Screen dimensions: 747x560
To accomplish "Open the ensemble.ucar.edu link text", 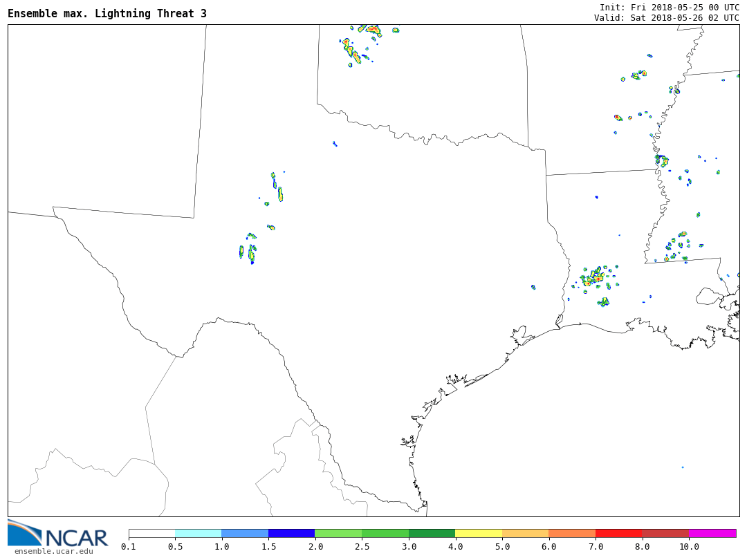I will 54,551.
